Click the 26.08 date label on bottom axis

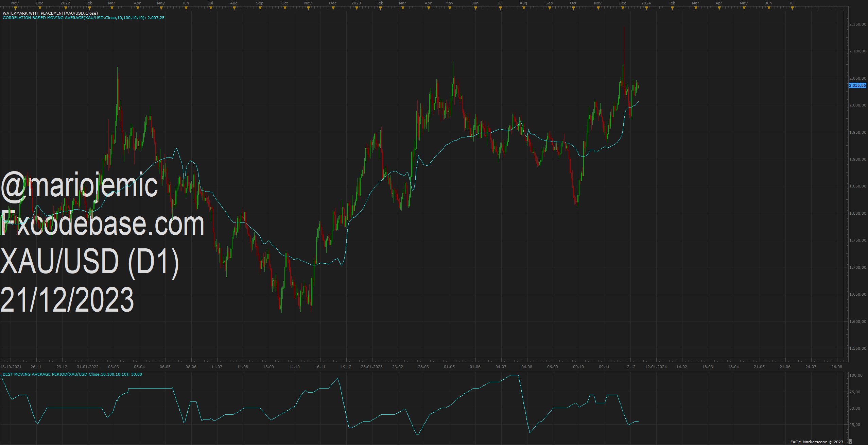(x=837, y=367)
